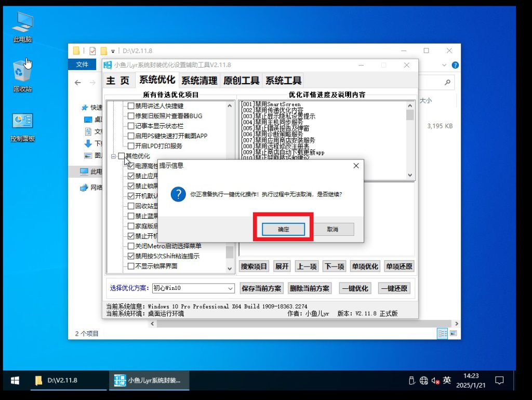Click the 此电脑 desktop icon
The height and width of the screenshot is (400, 532).
pyautogui.click(x=22, y=26)
